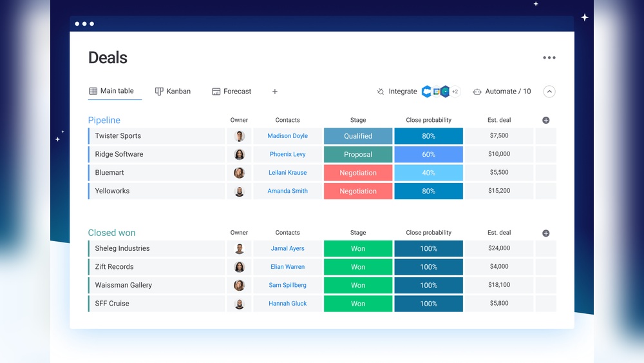Select the Yelloworks deal name

coord(112,191)
